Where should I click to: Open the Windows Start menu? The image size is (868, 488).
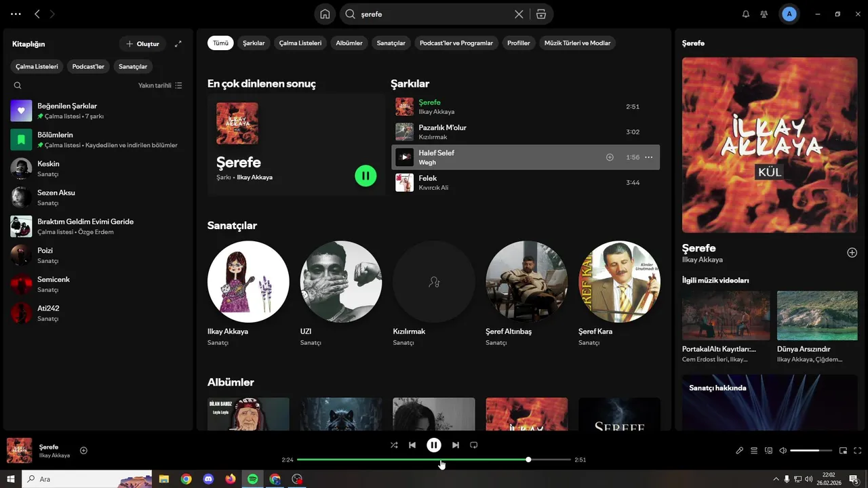(x=11, y=479)
